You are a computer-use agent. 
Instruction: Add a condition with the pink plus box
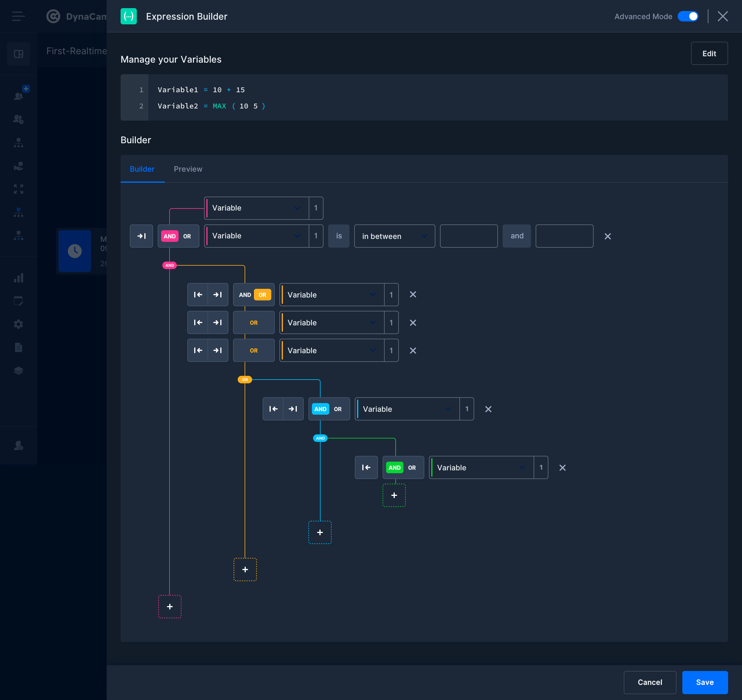(x=170, y=607)
